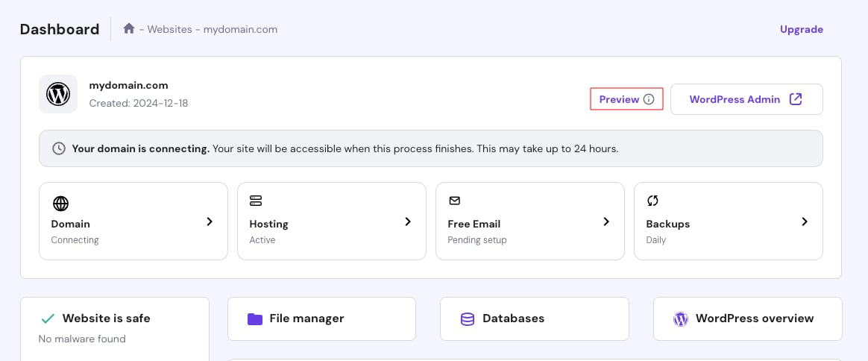Expand the Hosting card chevron arrow
Viewport: 868px width, 361px height.
[408, 222]
